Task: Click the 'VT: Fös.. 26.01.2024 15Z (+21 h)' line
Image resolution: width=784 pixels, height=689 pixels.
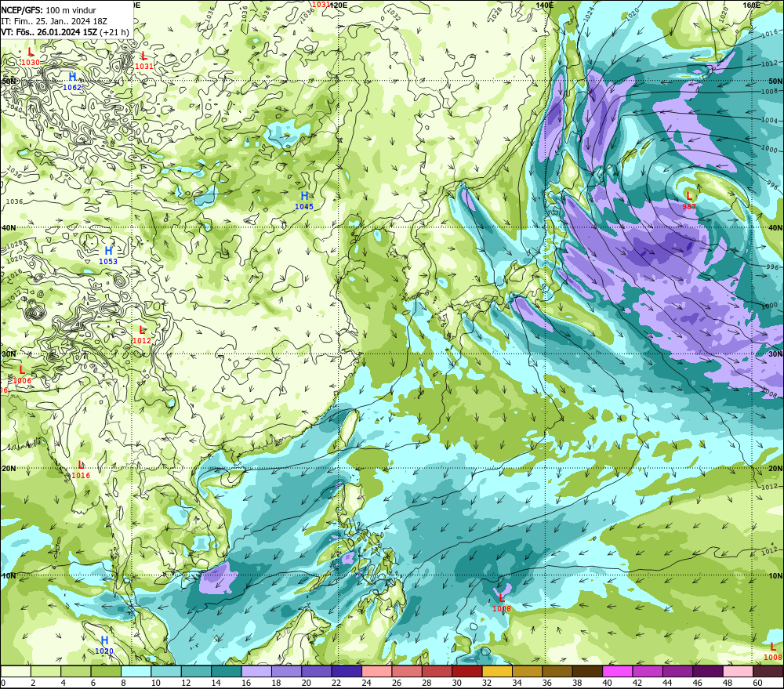Action: click(x=65, y=32)
